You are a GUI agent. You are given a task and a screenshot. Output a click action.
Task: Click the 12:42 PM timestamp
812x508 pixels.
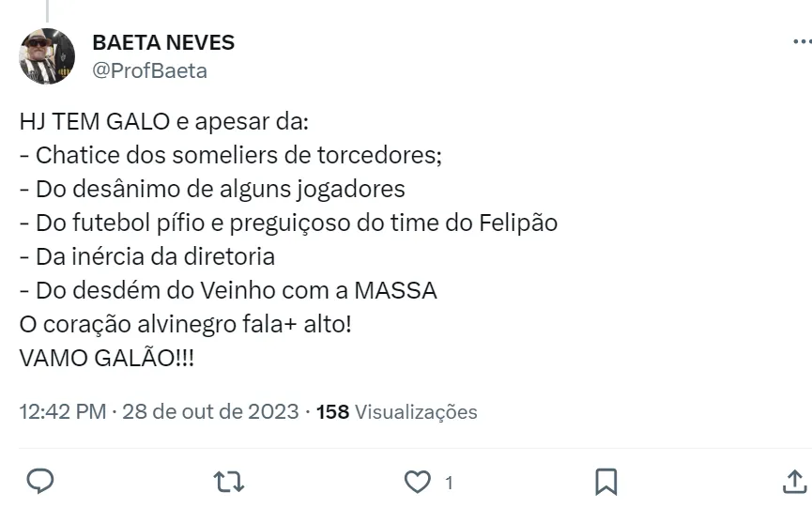[x=62, y=412]
